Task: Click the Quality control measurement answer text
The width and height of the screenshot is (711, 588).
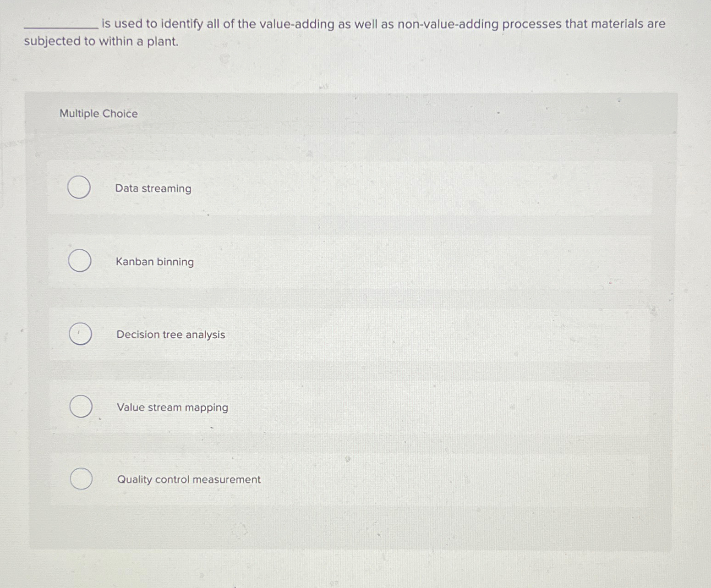Action: [x=188, y=479]
